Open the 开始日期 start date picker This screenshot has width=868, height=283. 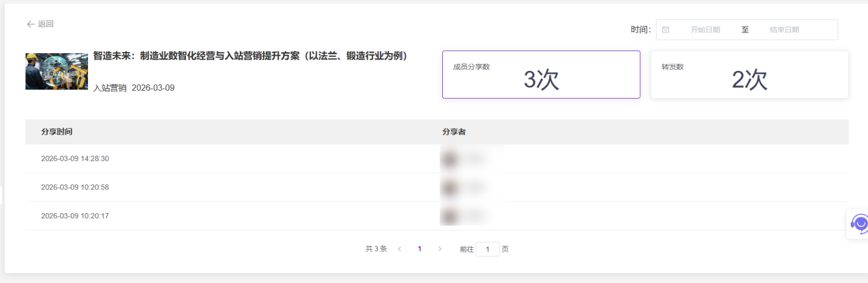[705, 30]
